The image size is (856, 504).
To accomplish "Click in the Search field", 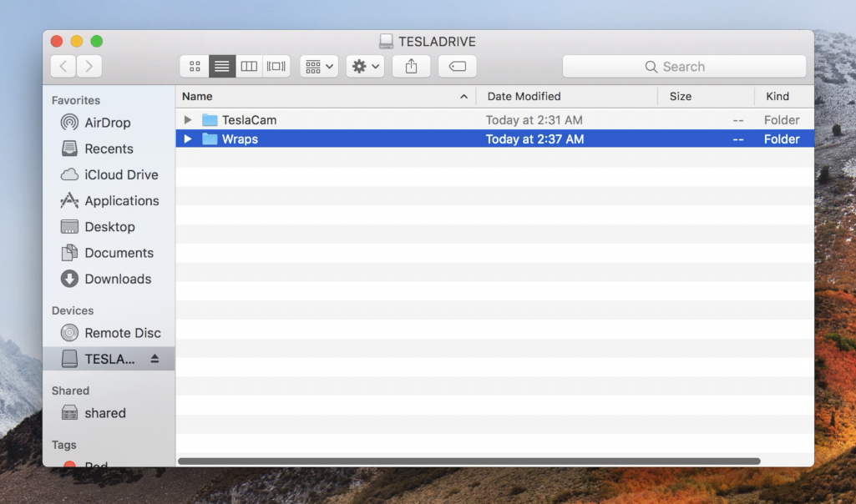I will [684, 67].
